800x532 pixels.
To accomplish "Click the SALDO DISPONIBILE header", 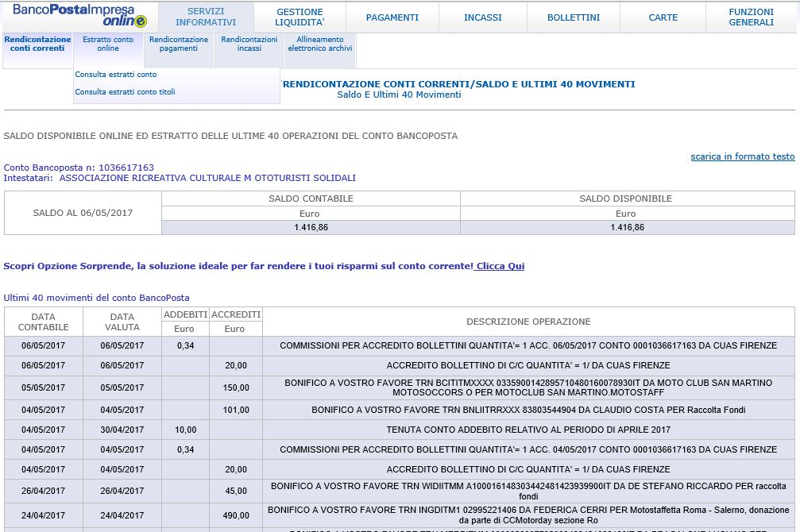I will 627,199.
